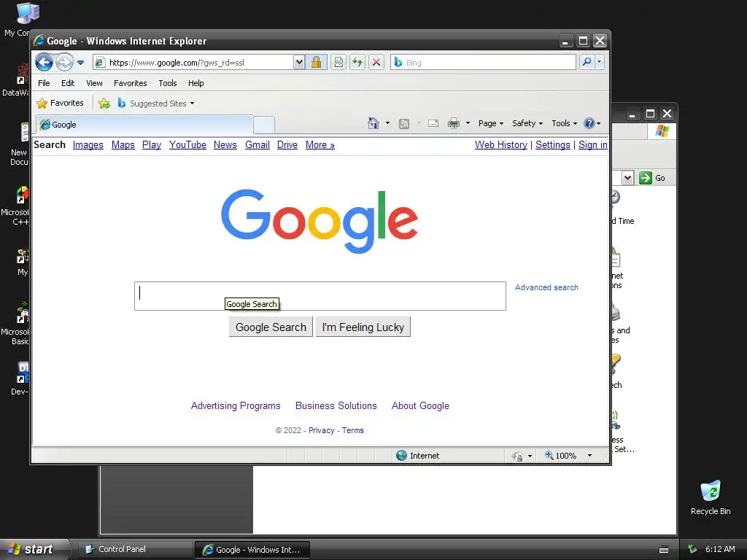Click the IE Forward arrow button
747x560 pixels.
(x=64, y=63)
